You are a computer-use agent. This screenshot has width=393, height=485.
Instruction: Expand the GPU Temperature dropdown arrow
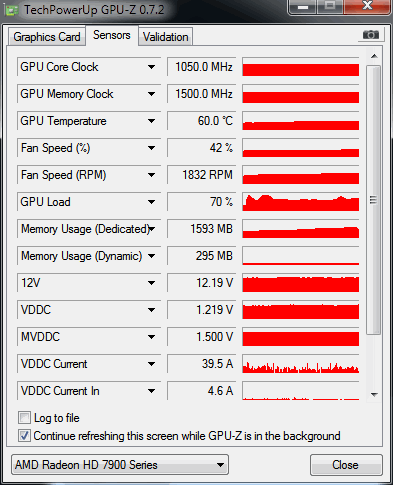coord(151,121)
